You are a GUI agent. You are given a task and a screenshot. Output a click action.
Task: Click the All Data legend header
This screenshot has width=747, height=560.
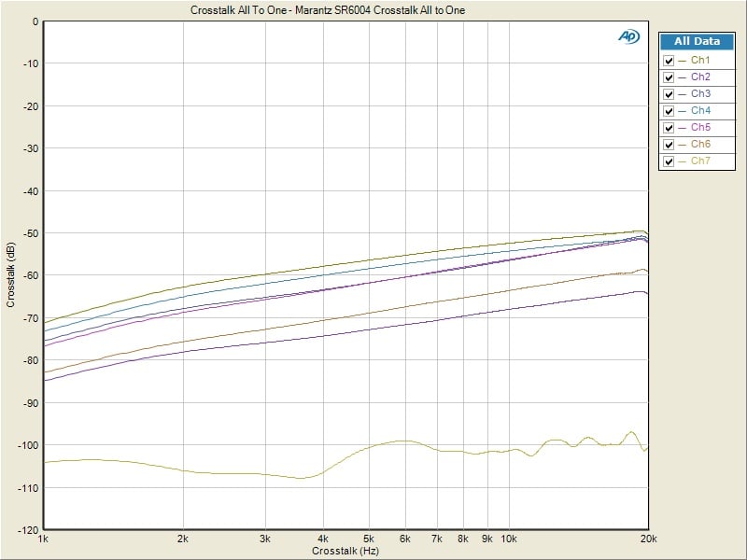(697, 41)
